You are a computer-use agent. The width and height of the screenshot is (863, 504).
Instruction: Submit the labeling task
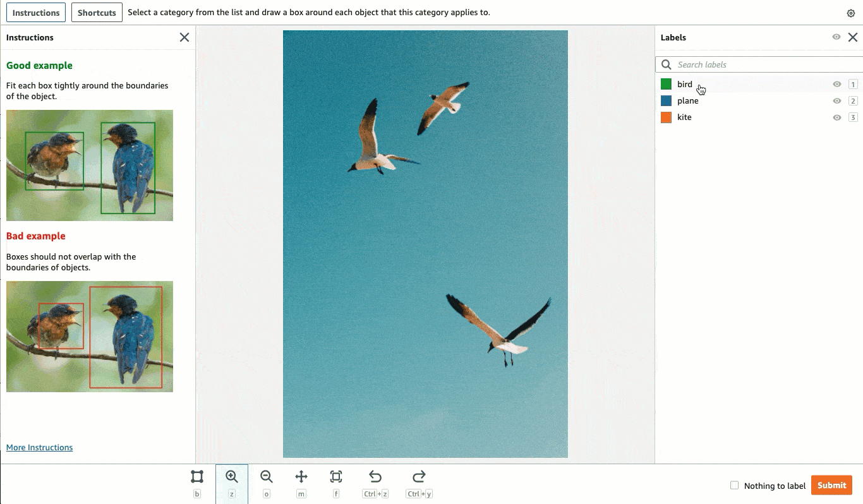[831, 485]
